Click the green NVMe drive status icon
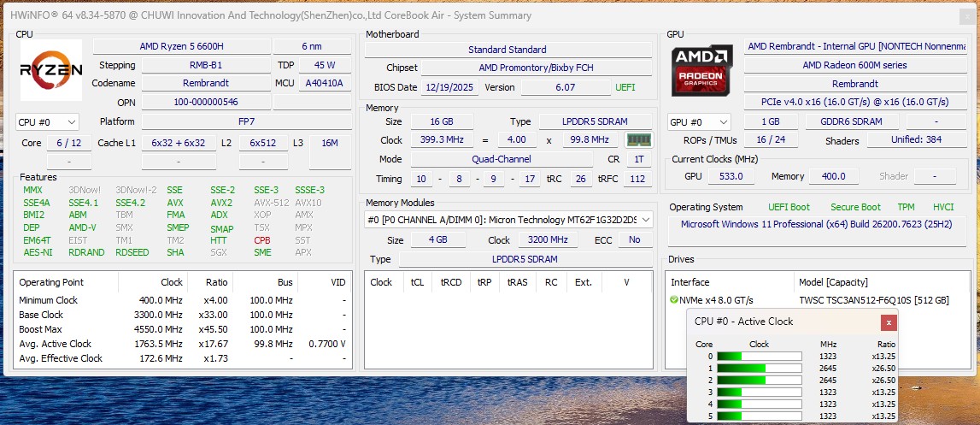 (675, 300)
